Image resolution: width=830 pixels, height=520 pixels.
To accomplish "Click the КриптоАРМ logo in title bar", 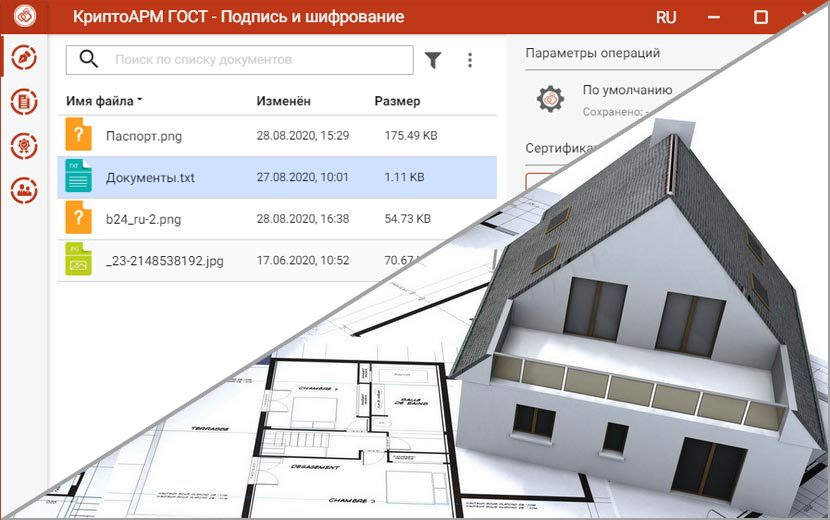I will pyautogui.click(x=25, y=16).
